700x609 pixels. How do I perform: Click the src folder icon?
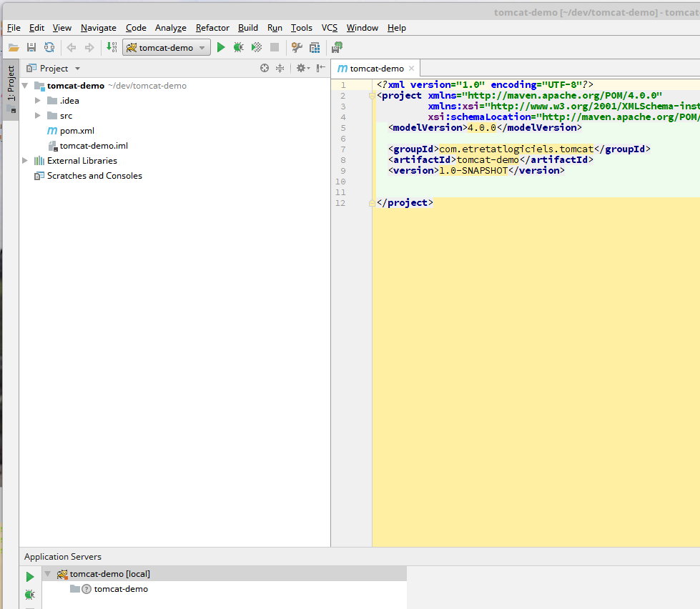tap(52, 116)
